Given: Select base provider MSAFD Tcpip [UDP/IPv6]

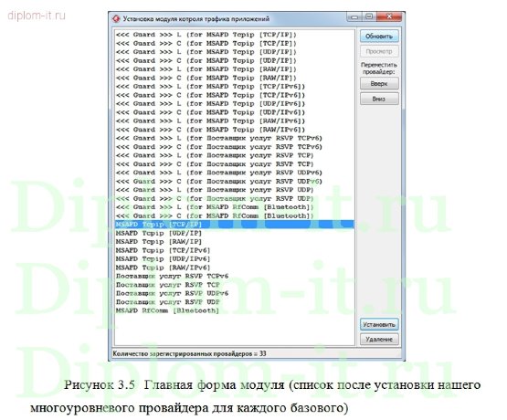Looking at the screenshot, I should [x=234, y=258].
